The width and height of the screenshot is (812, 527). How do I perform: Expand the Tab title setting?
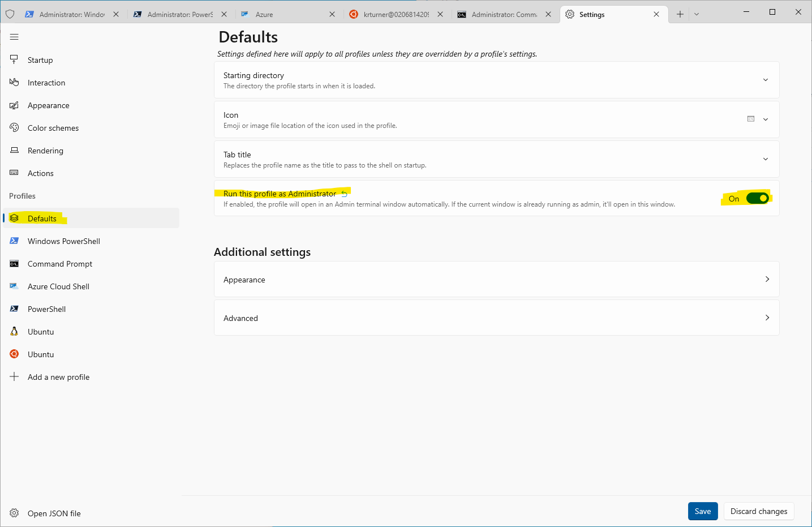coord(765,159)
